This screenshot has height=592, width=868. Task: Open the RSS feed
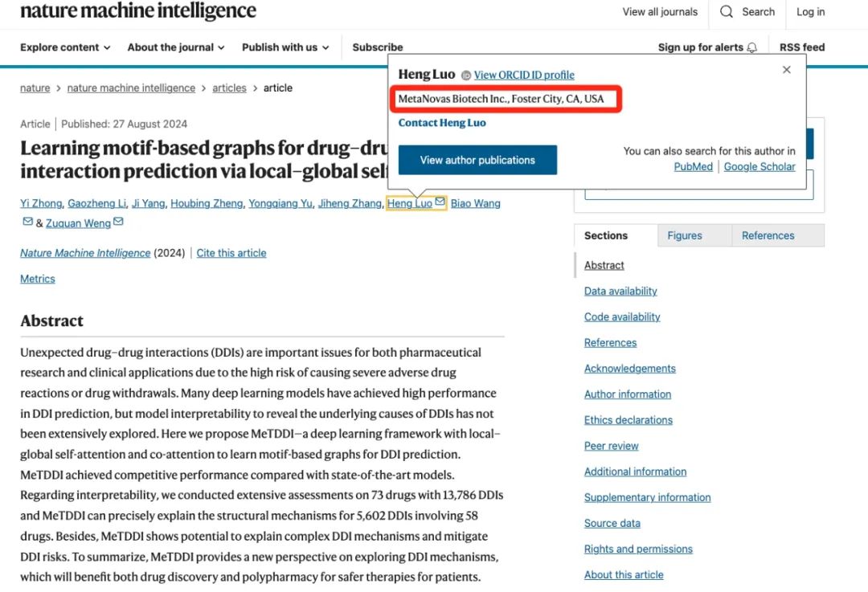click(801, 47)
